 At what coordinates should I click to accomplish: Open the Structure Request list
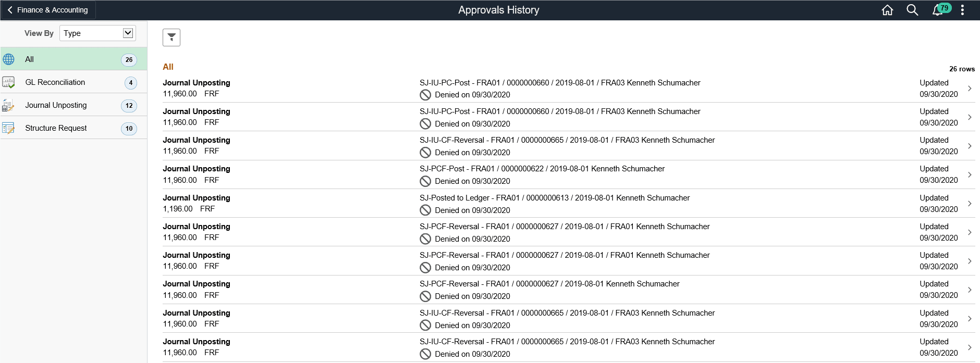[73, 128]
